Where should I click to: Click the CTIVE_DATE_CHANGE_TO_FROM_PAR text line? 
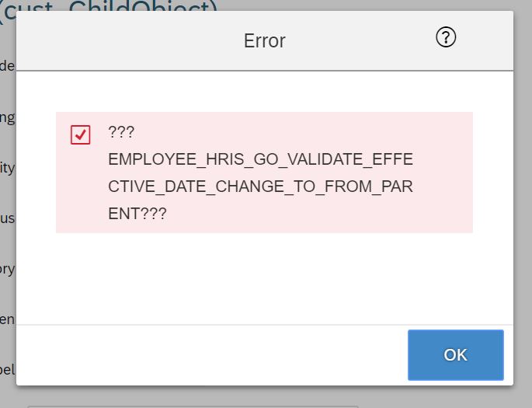tap(260, 187)
